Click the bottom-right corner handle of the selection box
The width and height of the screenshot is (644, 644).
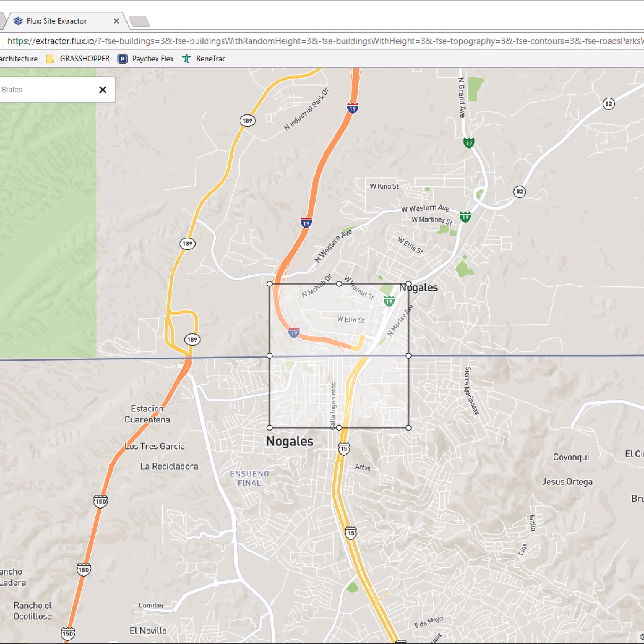point(409,428)
